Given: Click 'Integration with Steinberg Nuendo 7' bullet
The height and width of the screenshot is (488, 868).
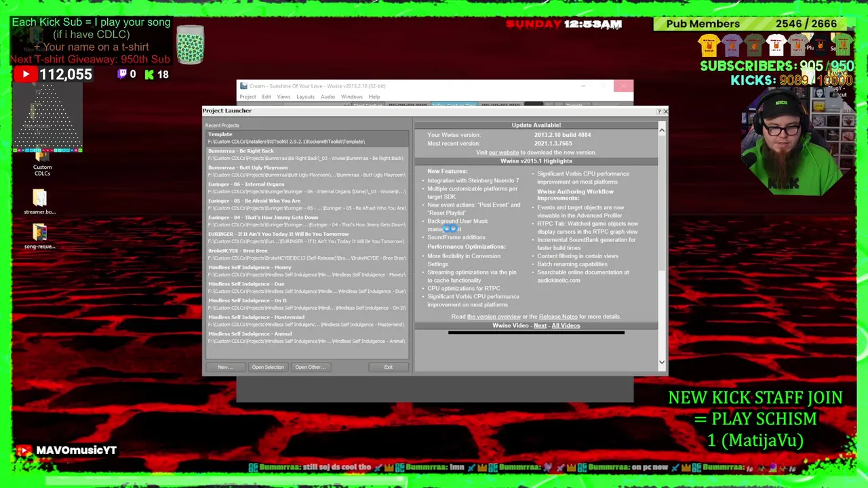Looking at the screenshot, I should coord(473,181).
